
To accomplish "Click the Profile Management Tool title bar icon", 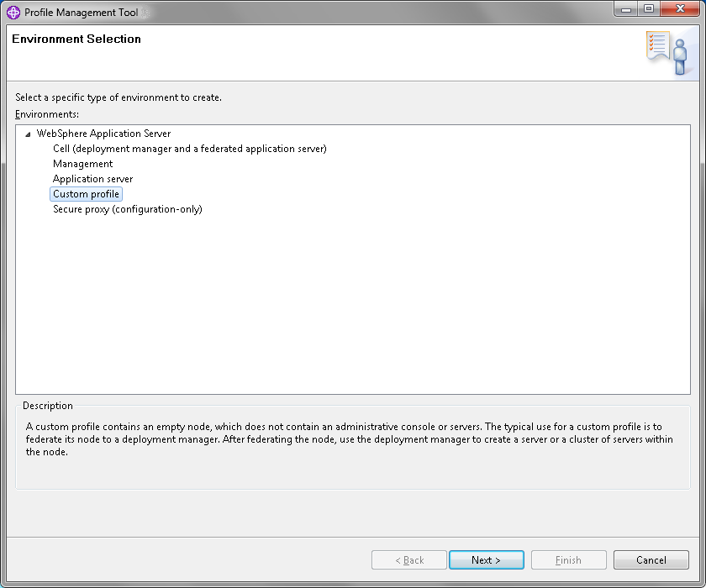I will click(13, 12).
